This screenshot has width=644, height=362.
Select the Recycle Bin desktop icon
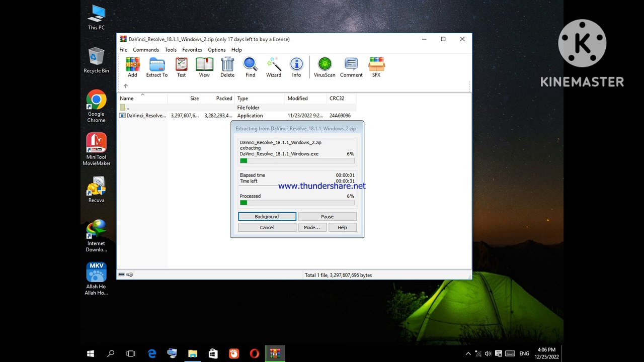[x=96, y=61]
